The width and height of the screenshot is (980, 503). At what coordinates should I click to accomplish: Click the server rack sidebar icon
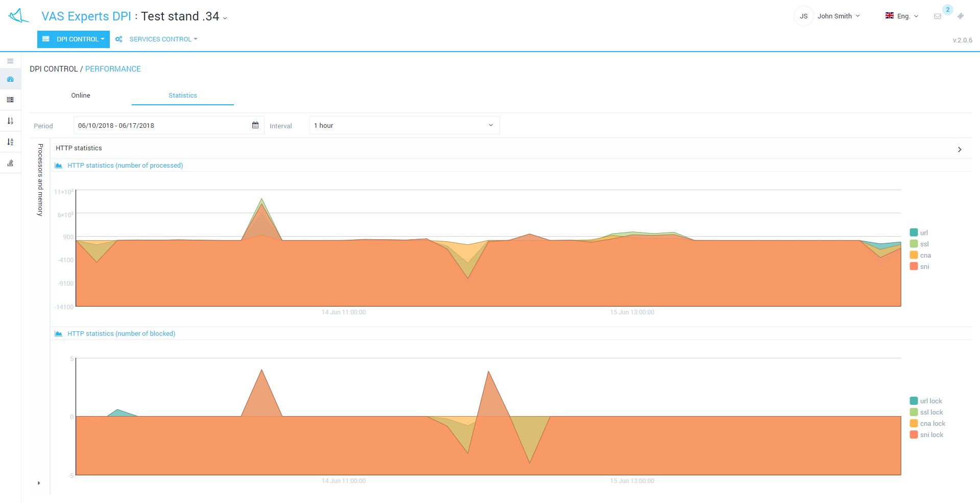10,100
